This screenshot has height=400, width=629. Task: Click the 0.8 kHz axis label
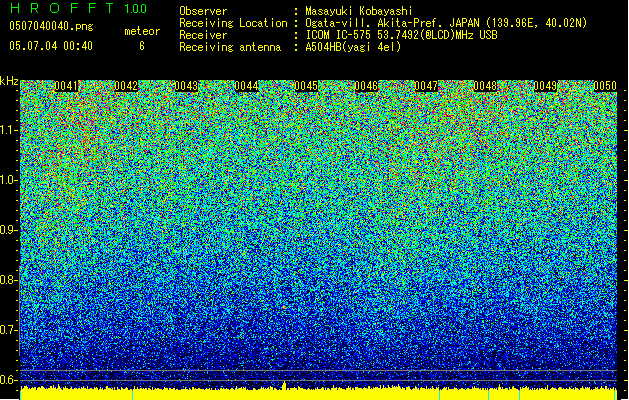pos(8,280)
